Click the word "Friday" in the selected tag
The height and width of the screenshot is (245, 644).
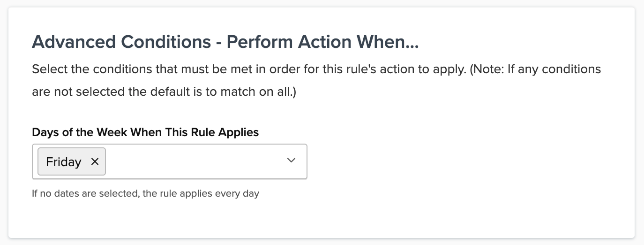64,162
